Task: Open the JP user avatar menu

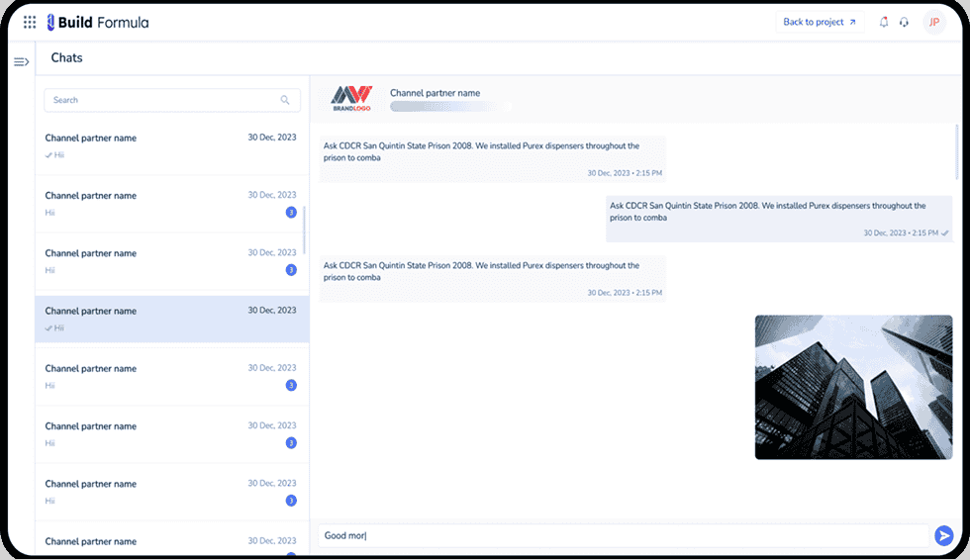Action: (933, 22)
